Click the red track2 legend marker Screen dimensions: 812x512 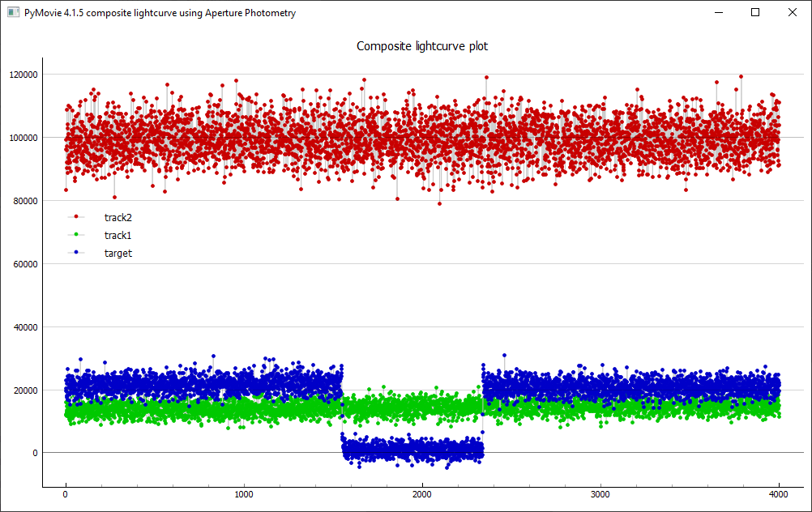pos(76,217)
